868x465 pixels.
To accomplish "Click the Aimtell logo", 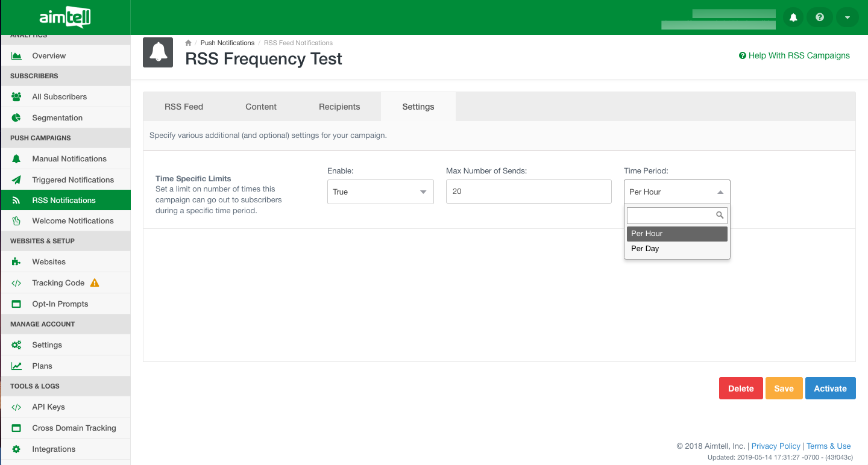I will pos(65,17).
